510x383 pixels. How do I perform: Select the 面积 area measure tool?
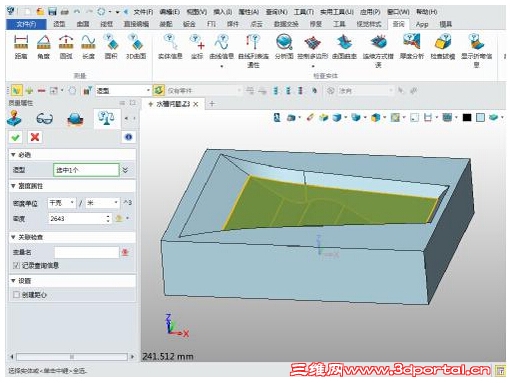click(x=111, y=47)
